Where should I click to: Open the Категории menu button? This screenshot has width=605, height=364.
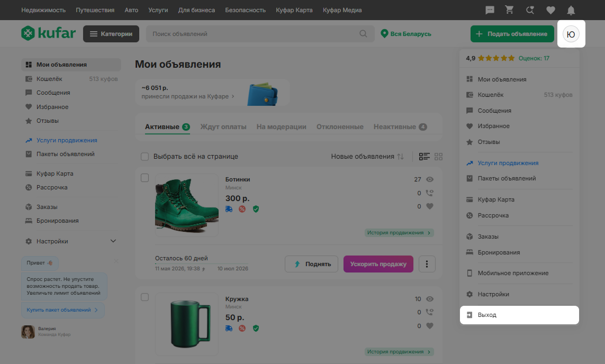111,34
